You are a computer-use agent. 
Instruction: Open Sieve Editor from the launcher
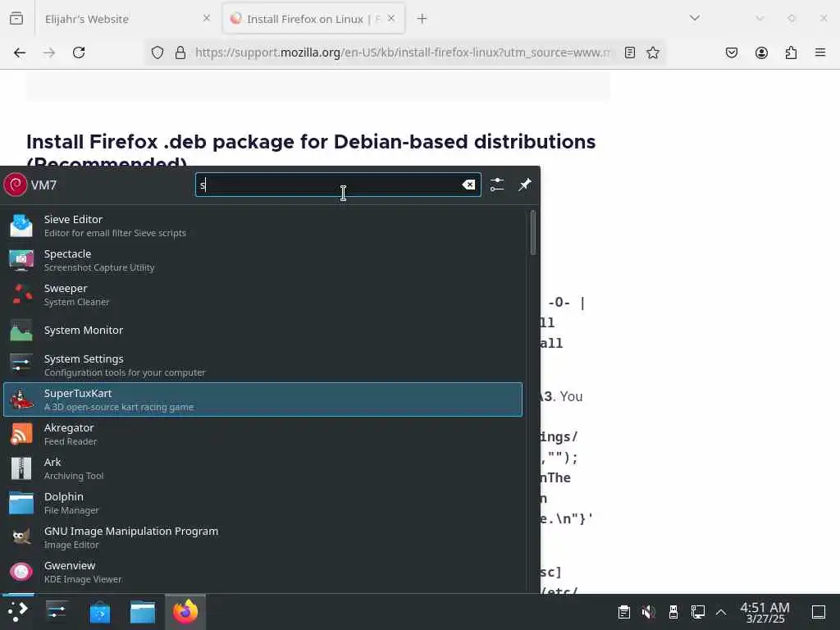[262, 226]
